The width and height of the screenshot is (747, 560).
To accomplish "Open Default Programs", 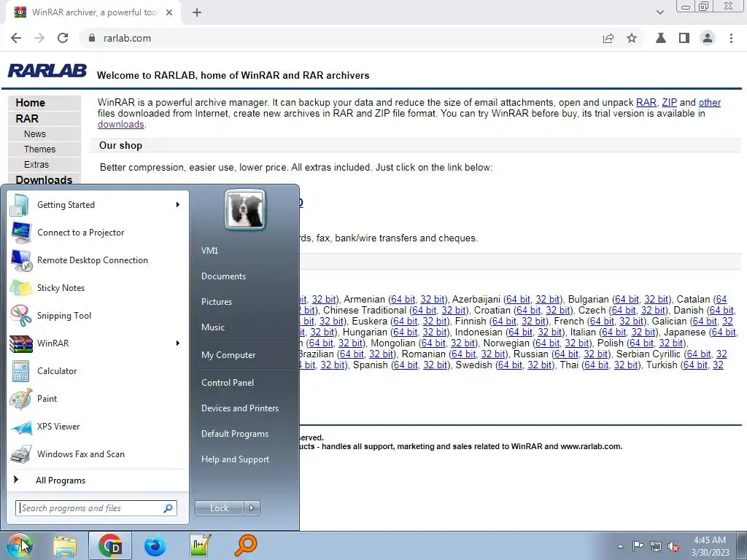I will tap(234, 434).
